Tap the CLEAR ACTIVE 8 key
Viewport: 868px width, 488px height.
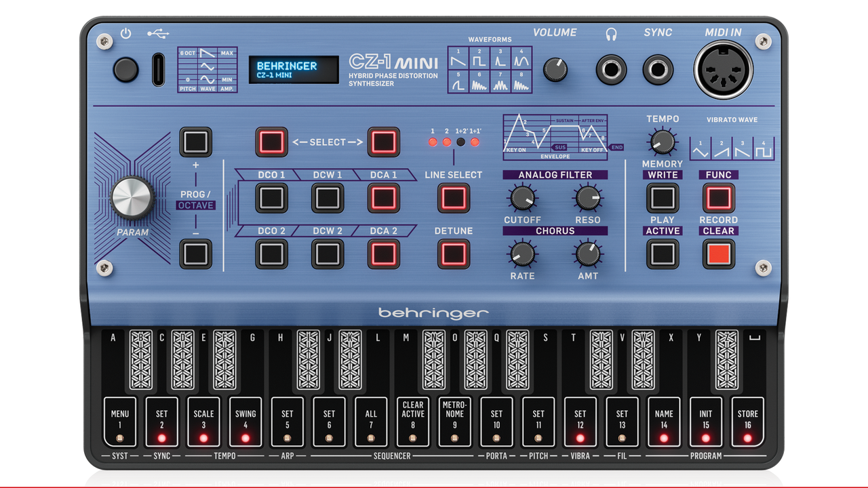tap(413, 422)
